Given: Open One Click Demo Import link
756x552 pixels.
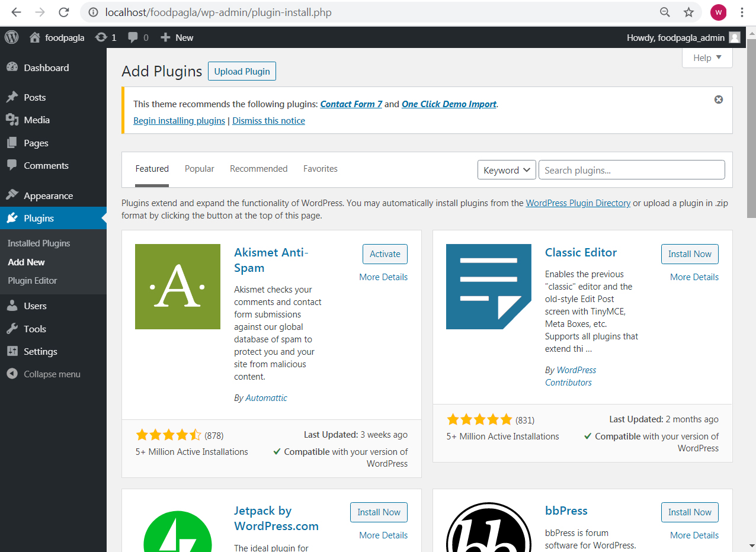Looking at the screenshot, I should [449, 104].
